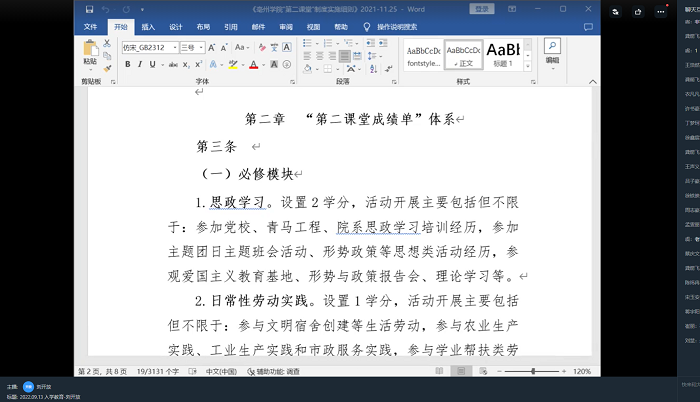700x402 pixels.
Task: Switch to the 插入 Insert tab
Action: tap(148, 27)
